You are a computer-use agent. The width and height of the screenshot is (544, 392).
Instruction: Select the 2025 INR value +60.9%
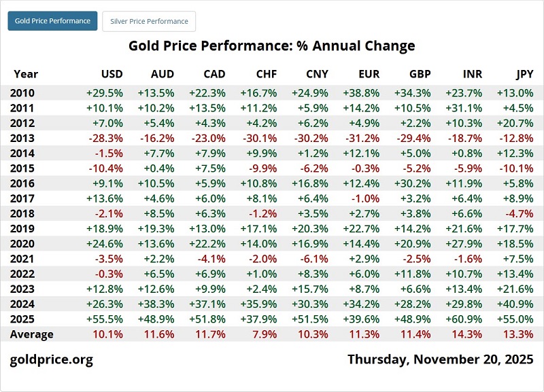pyautogui.click(x=464, y=319)
